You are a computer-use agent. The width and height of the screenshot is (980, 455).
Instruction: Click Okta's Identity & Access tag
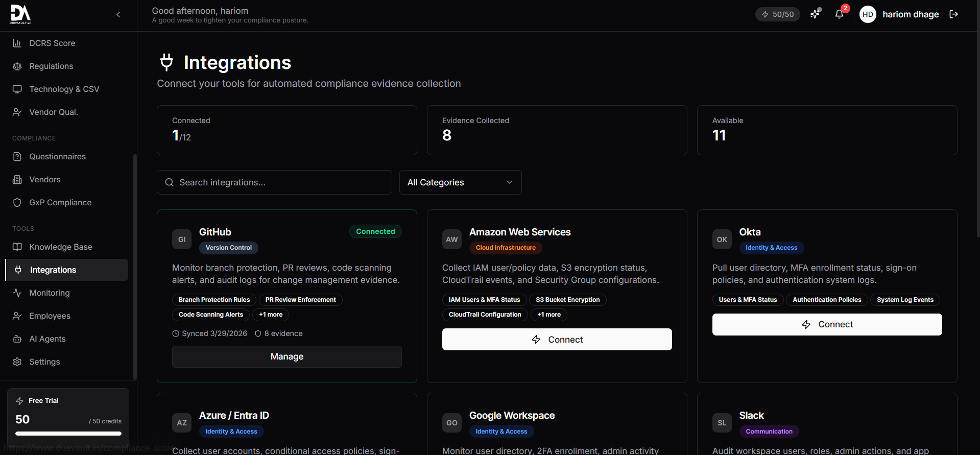[771, 248]
